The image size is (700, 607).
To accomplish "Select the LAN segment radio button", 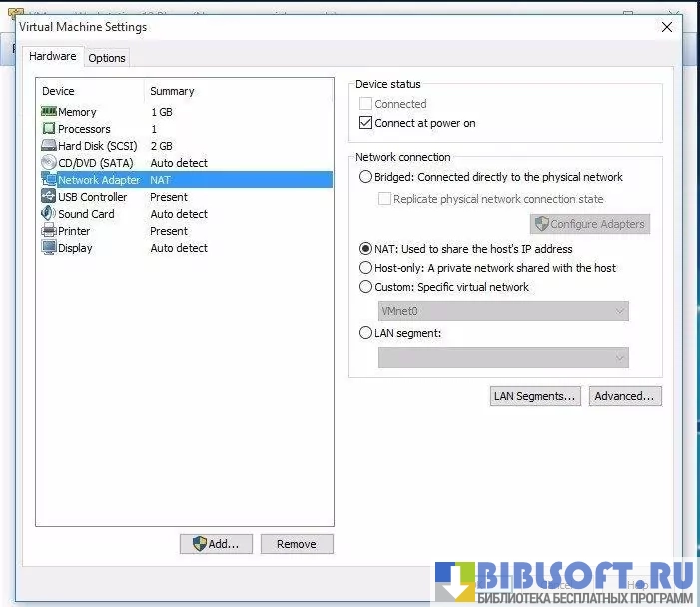I will (x=365, y=333).
